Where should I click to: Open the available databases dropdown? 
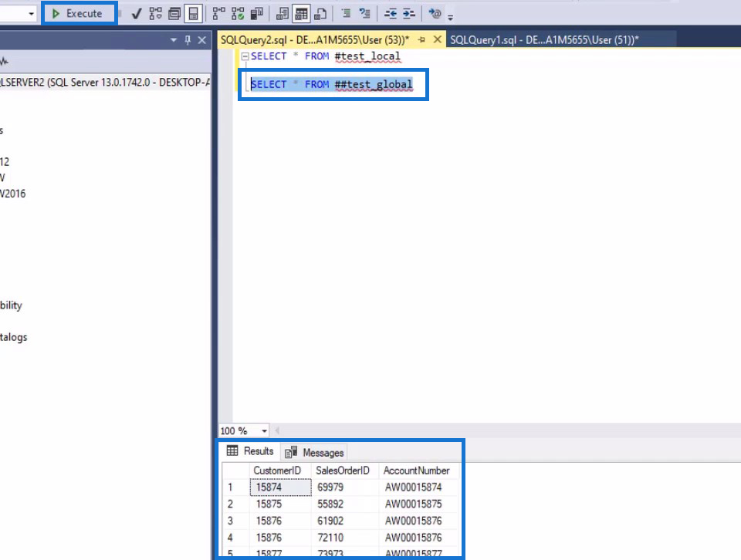[x=31, y=14]
